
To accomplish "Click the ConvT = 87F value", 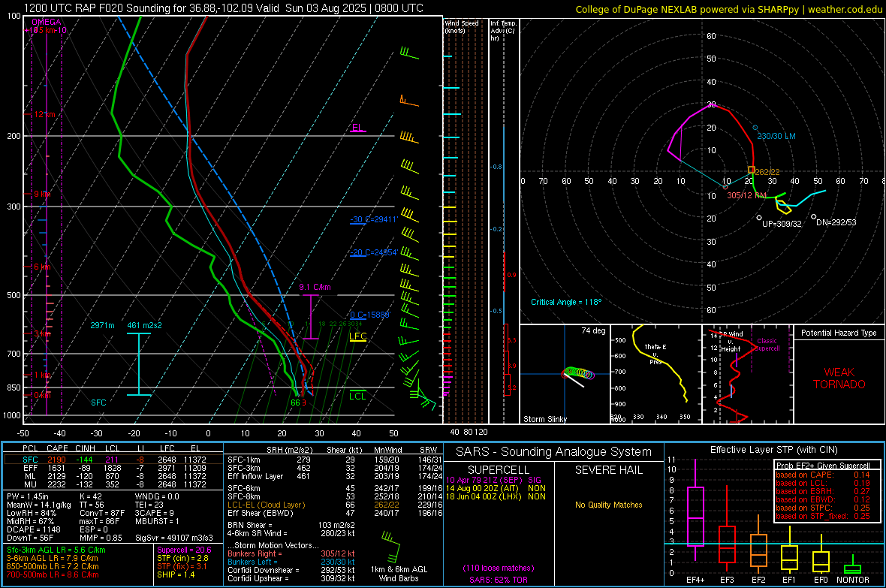I will coord(101,514).
